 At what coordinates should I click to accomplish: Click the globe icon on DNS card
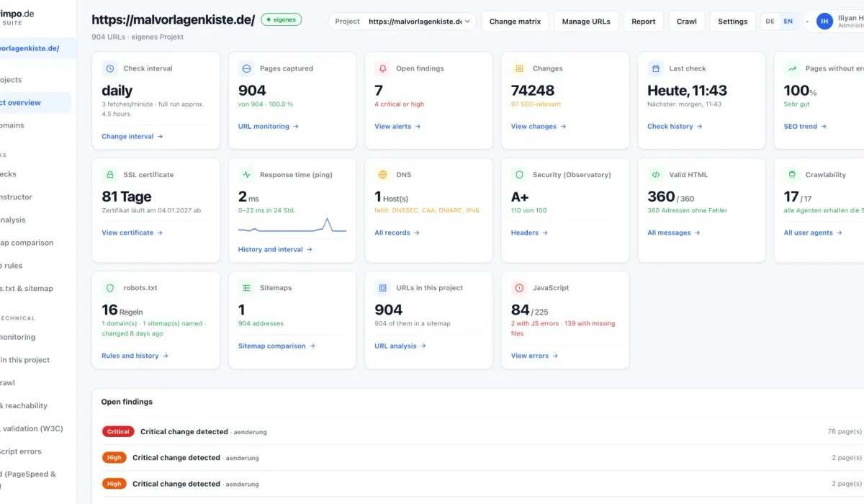[383, 174]
